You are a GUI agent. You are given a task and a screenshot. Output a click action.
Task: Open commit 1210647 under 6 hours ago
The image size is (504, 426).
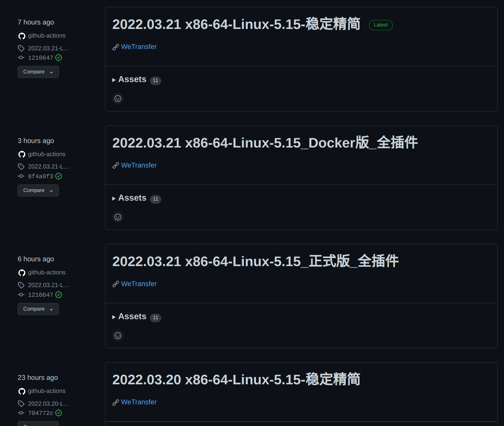coord(40,295)
